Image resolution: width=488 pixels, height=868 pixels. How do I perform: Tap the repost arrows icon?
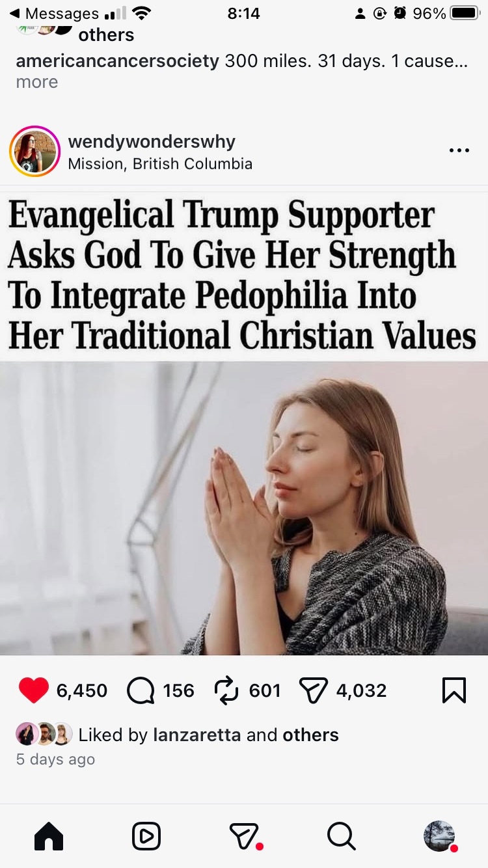pyautogui.click(x=226, y=690)
